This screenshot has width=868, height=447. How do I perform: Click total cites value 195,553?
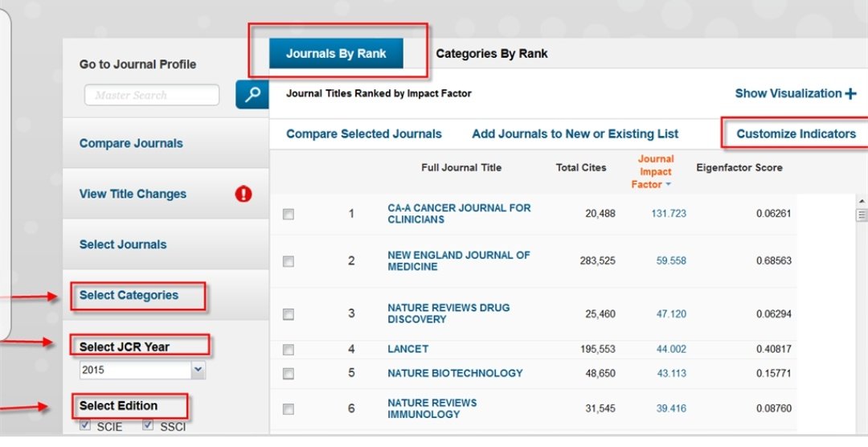(597, 350)
